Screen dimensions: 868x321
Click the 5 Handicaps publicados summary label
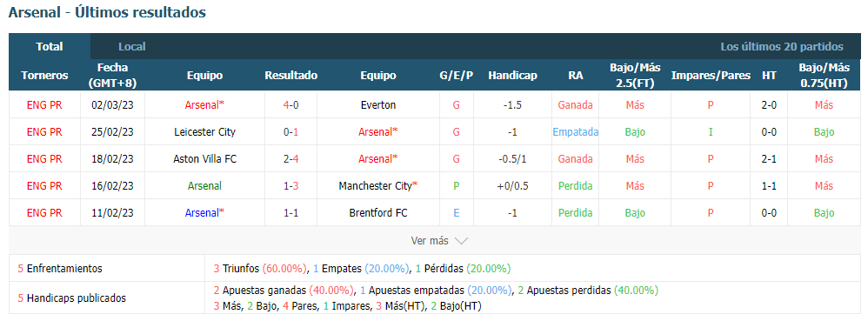[72, 298]
